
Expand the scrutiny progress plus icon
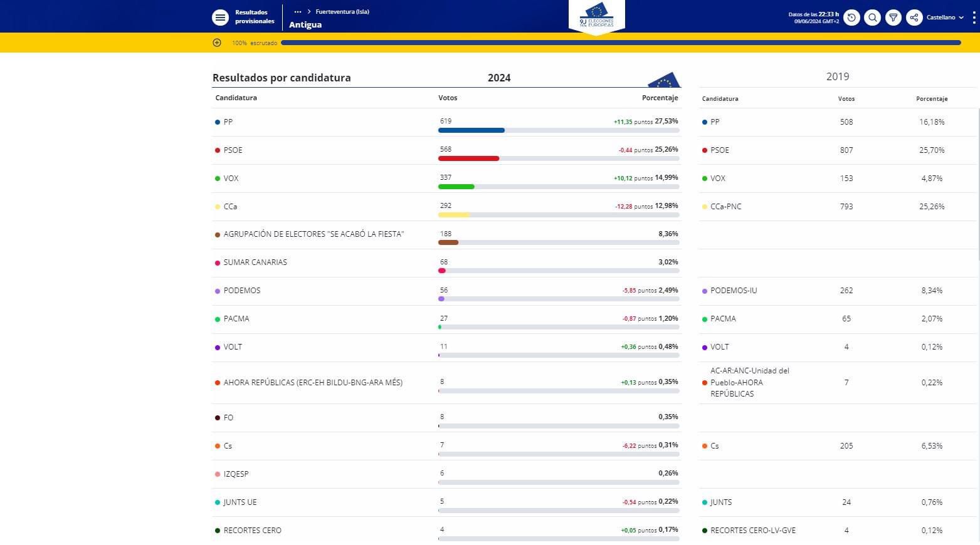pyautogui.click(x=217, y=43)
